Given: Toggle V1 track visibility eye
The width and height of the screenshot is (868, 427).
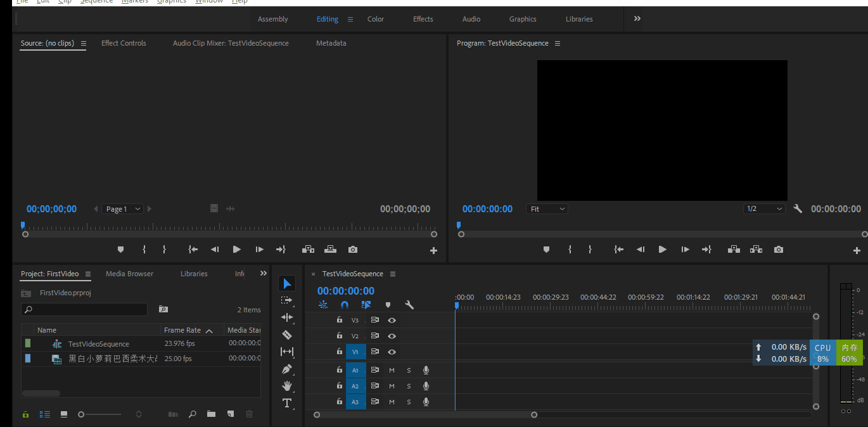Looking at the screenshot, I should [x=392, y=352].
